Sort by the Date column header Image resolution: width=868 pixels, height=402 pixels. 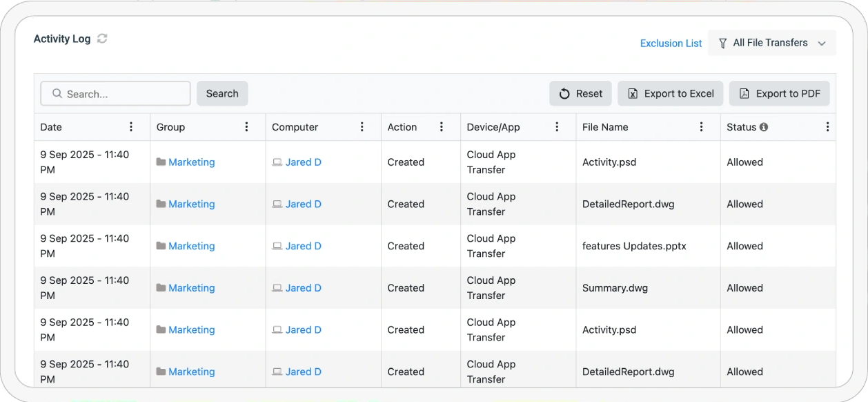(x=51, y=127)
